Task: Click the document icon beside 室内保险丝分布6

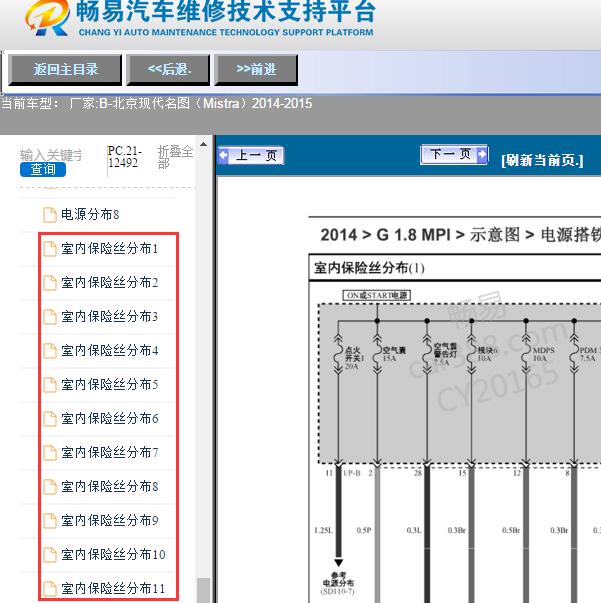Action: (x=50, y=419)
